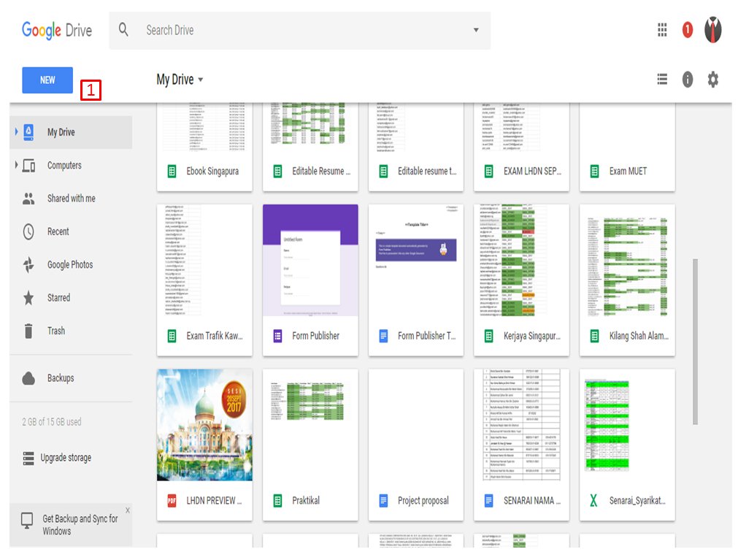Open Drive settings gear
Viewport: 738px width, 560px height.
[x=712, y=80]
